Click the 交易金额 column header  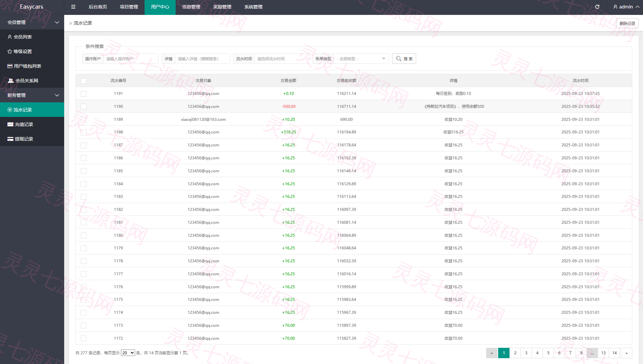pyautogui.click(x=288, y=81)
